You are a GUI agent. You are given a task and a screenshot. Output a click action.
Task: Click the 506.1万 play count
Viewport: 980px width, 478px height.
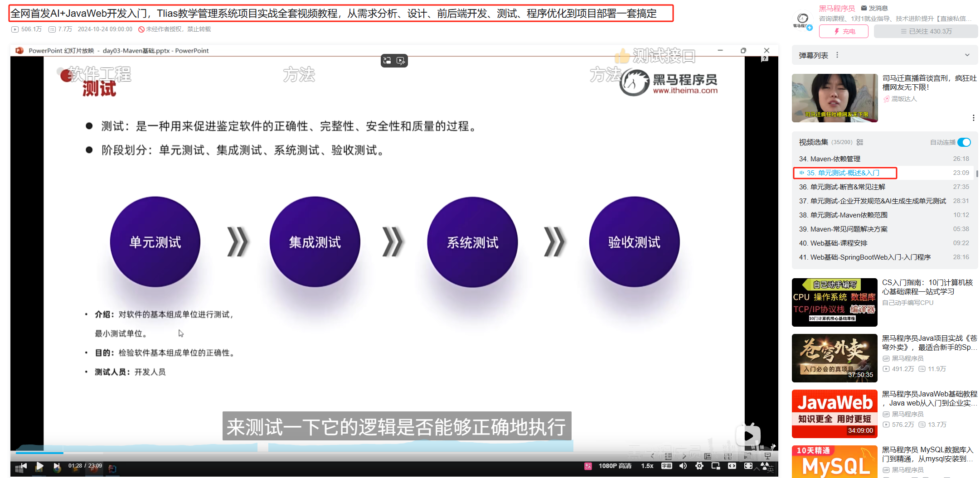[x=27, y=29]
